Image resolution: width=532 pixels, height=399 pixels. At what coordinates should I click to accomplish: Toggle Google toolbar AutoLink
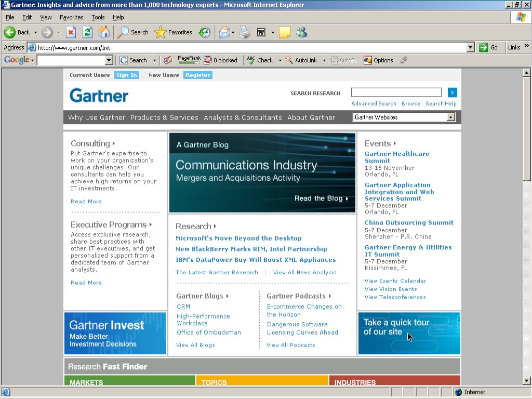click(x=301, y=60)
